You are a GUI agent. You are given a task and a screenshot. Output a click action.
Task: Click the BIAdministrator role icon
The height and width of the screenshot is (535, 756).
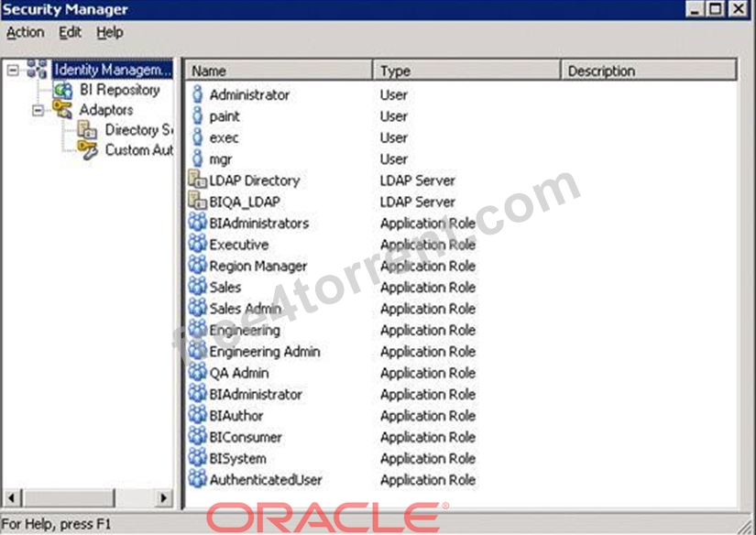pos(197,393)
